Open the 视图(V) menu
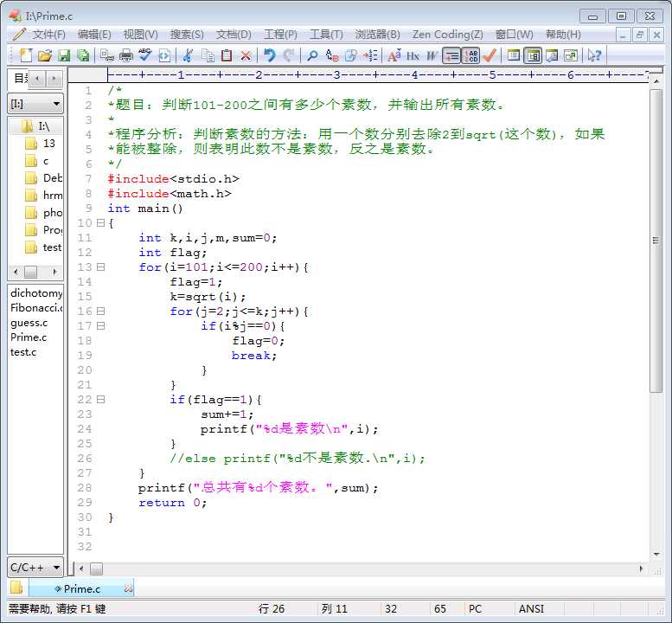 [141, 35]
